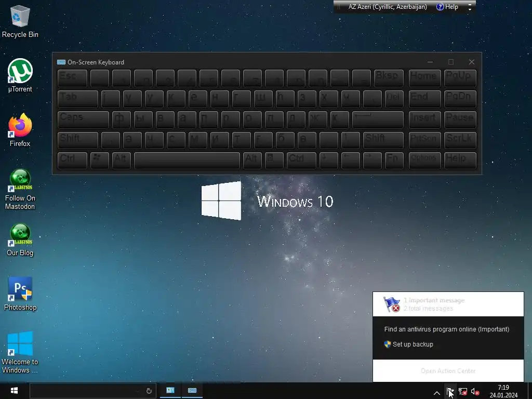
Task: Toggle the left Ctrl key
Action: pyautogui.click(x=72, y=161)
